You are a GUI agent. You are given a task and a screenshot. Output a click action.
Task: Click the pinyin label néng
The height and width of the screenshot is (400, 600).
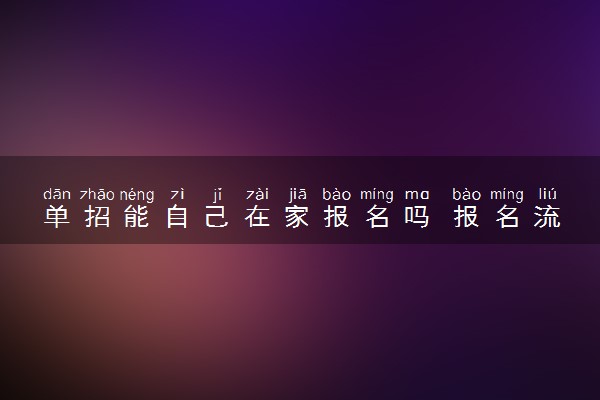[x=137, y=195]
